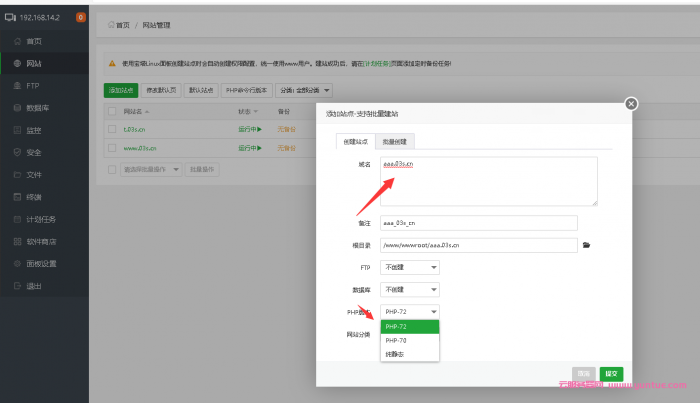This screenshot has width=700, height=403.
Task: Open 文件 file manager in sidebar
Action: pyautogui.click(x=34, y=174)
